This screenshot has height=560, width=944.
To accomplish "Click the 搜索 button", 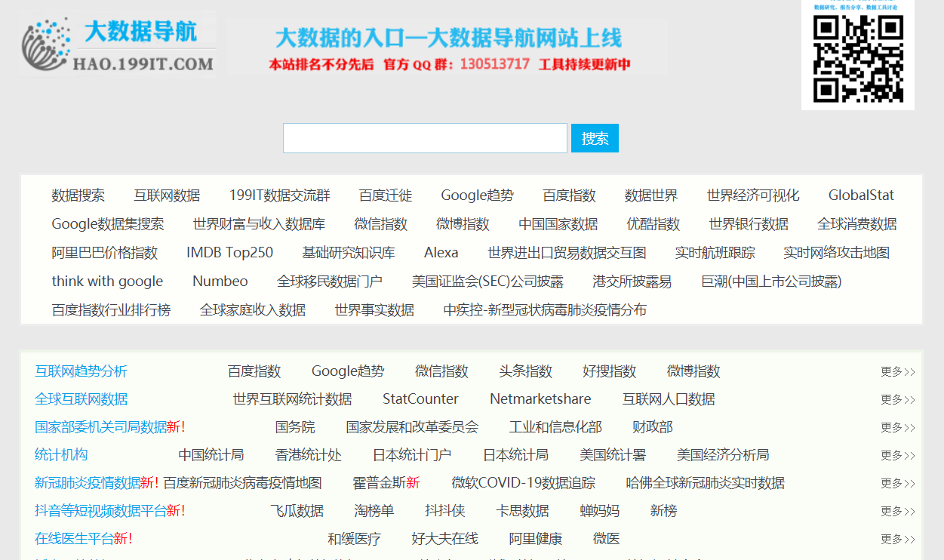I will point(595,138).
